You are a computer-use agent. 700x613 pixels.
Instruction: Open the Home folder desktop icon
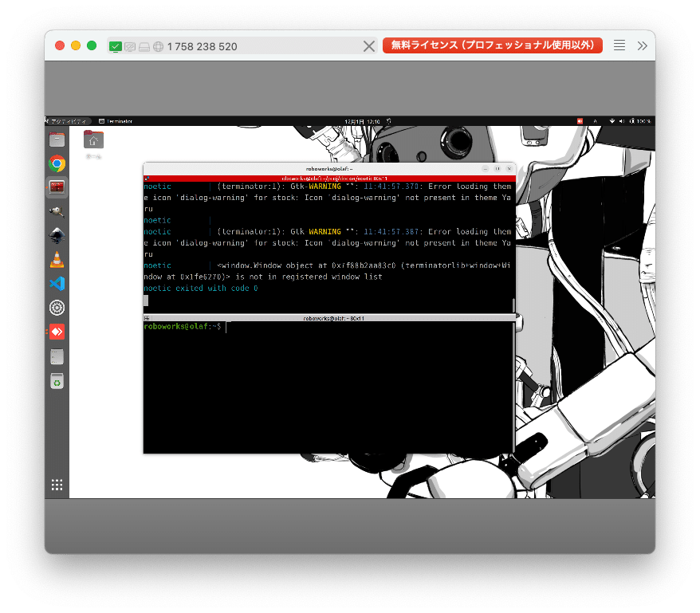(x=93, y=144)
